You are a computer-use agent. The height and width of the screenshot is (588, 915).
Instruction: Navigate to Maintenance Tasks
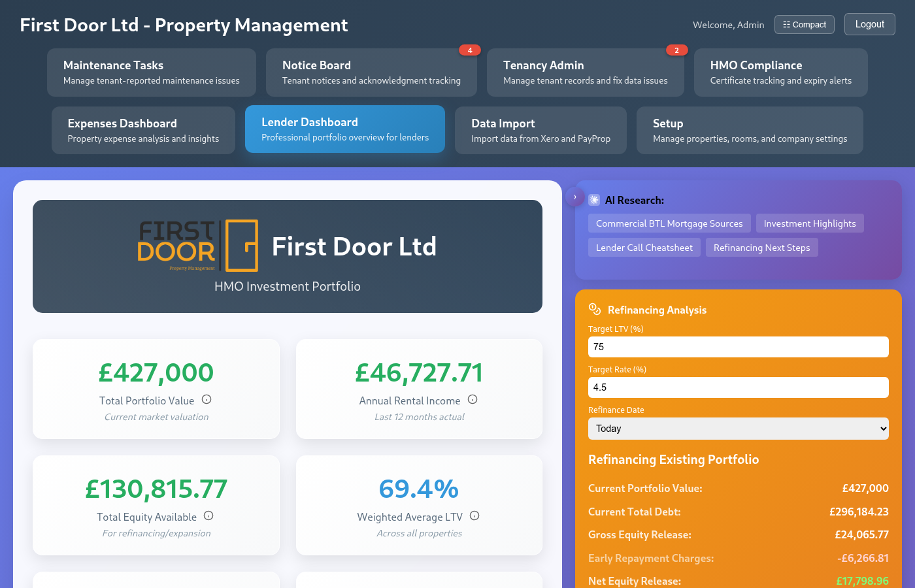tap(151, 72)
